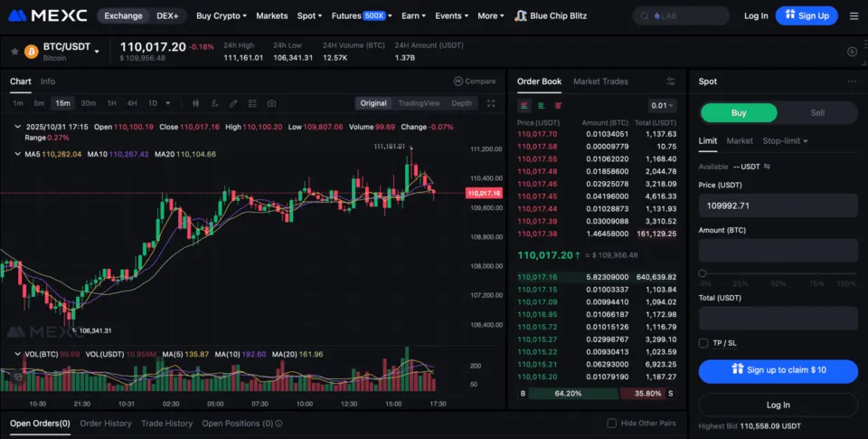Screen dimensions: 868x439
Task: Open the Order History tab
Action: coord(106,424)
